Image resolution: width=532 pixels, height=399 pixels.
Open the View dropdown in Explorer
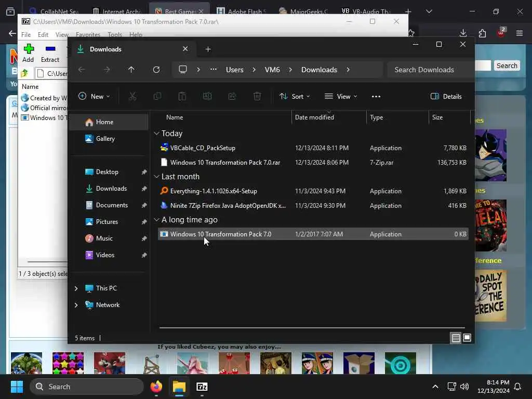(341, 96)
